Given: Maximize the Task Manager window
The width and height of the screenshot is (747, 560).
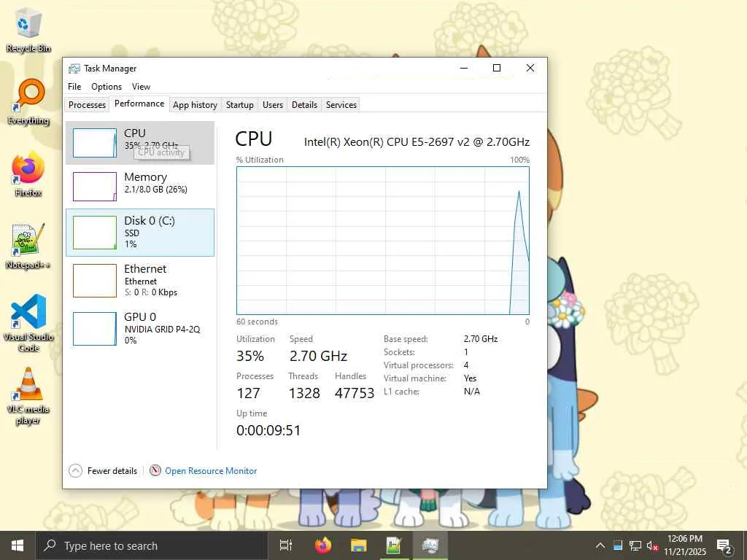Looking at the screenshot, I should pos(496,68).
